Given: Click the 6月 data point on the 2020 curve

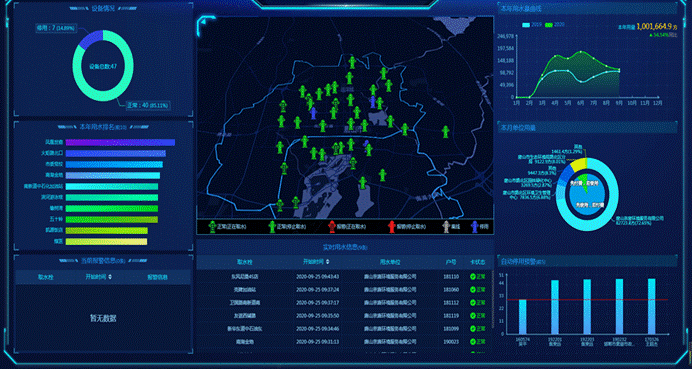Looking at the screenshot, I should pos(581,52).
